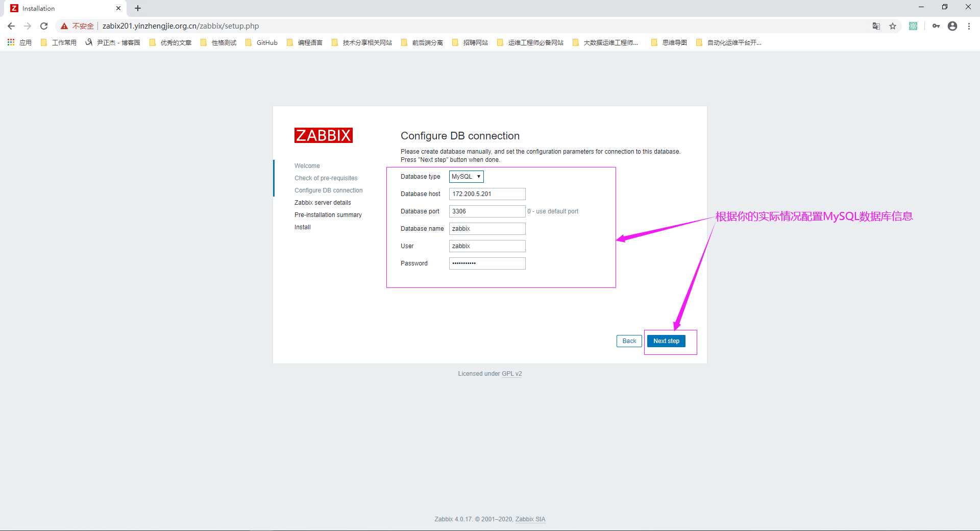This screenshot has width=980, height=531.
Task: Open the 尹正杰 - 博客园 bookmark
Action: [x=113, y=42]
